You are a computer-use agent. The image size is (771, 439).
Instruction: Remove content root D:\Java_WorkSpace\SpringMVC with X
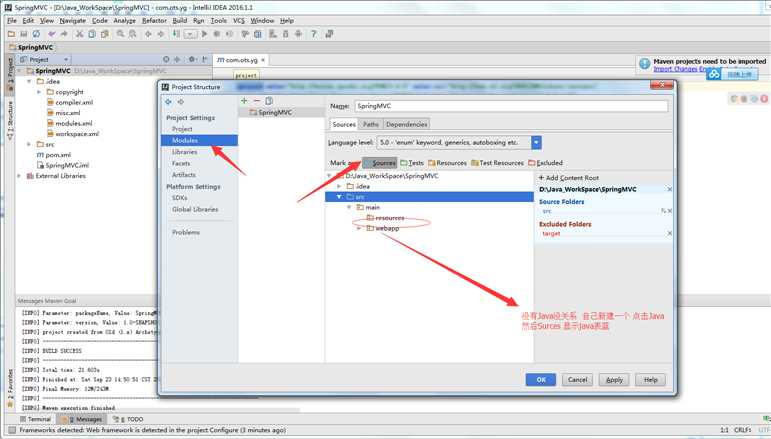click(x=670, y=189)
